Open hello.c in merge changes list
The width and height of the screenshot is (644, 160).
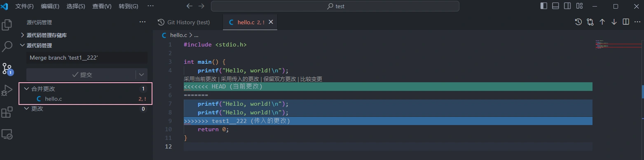tap(86, 99)
